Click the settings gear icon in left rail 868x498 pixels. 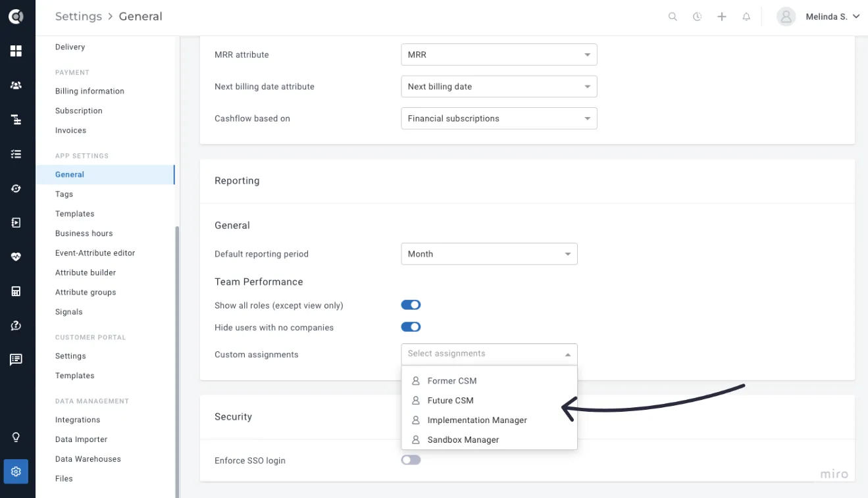click(16, 471)
